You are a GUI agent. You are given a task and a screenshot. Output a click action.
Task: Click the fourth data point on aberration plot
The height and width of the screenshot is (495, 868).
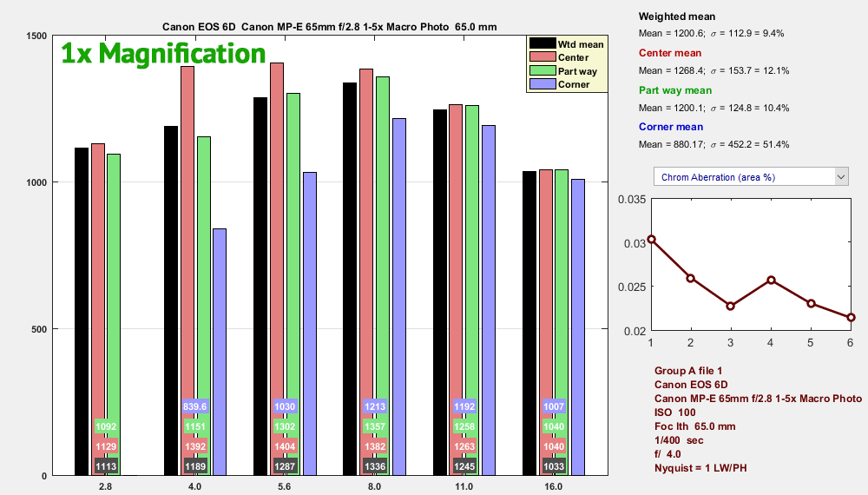[x=771, y=280]
